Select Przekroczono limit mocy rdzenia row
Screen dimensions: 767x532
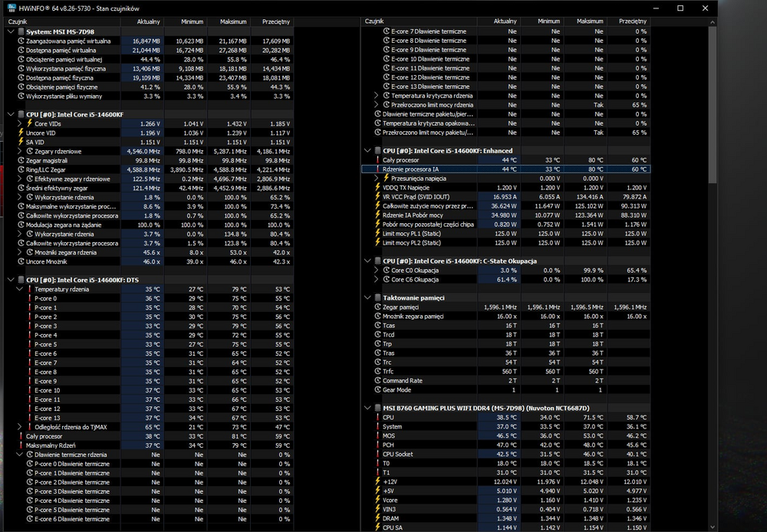[x=505, y=105]
